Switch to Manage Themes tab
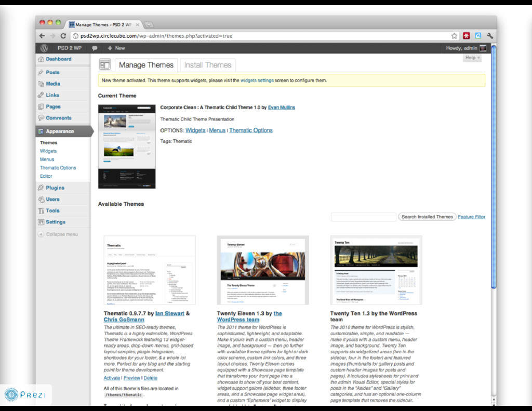This screenshot has height=411, width=532. click(146, 65)
